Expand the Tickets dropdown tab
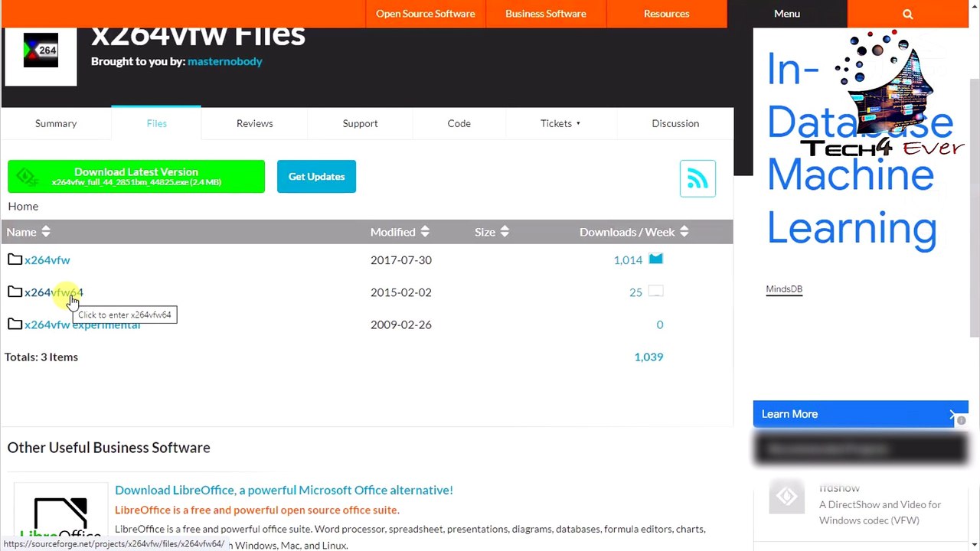The image size is (980, 551). pyautogui.click(x=560, y=123)
